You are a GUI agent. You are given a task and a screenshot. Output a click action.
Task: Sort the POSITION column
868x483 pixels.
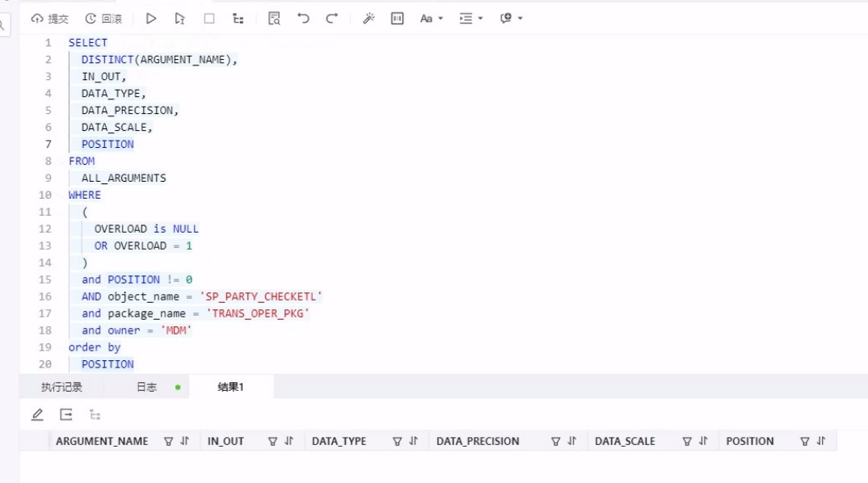coord(821,441)
